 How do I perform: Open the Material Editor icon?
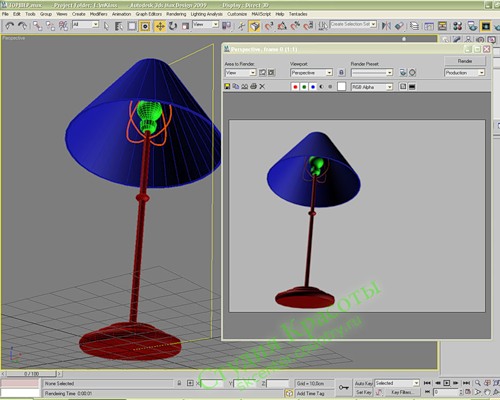pyautogui.click(x=457, y=26)
